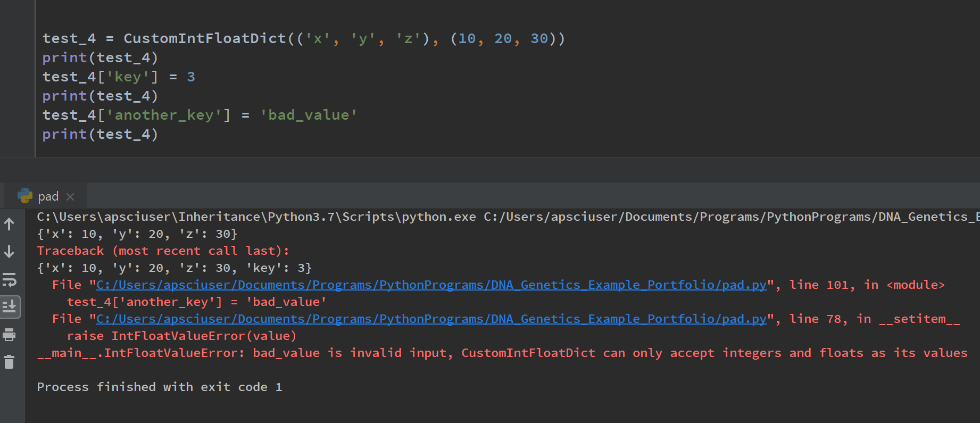Viewport: 980px width, 423px height.
Task: Toggle scroll-to-end icon in the run panel
Action: click(x=9, y=307)
